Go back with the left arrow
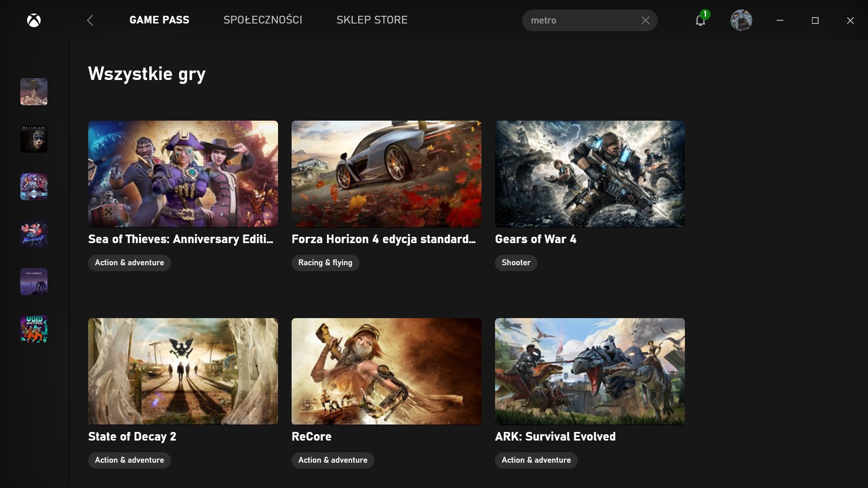The image size is (868, 488). pos(90,20)
